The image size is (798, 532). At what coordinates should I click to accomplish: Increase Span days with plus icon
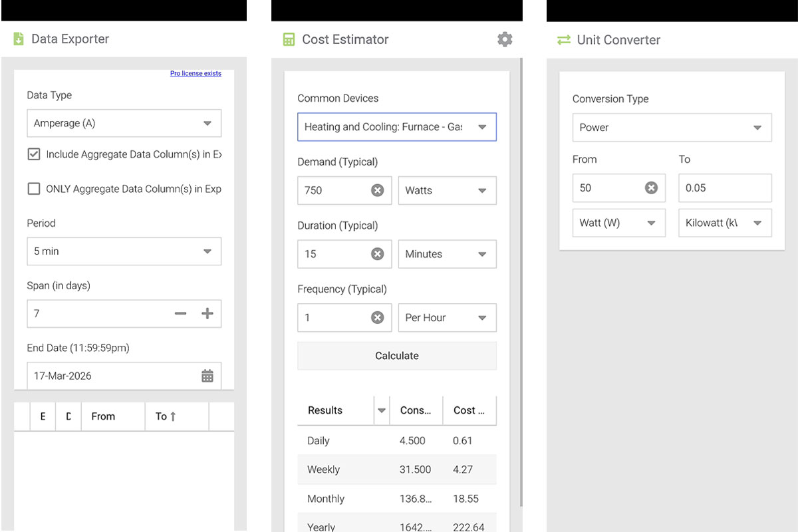click(207, 313)
